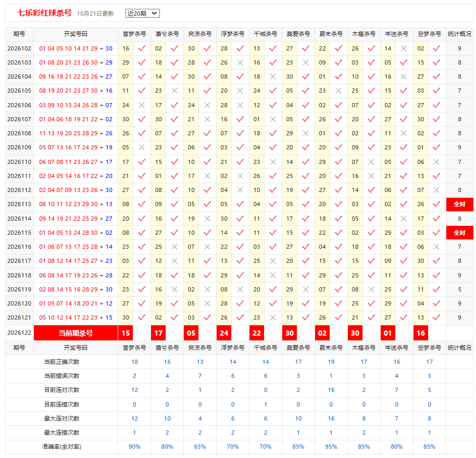
Task: Click the check mark beside 29 in row 2026115
Action: (x=404, y=233)
